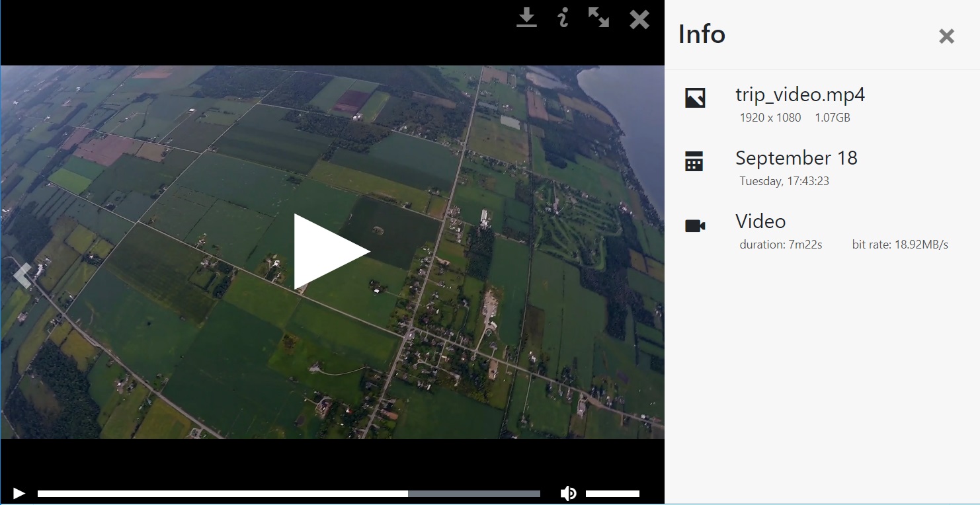Click the download icon in top toolbar

pos(526,18)
